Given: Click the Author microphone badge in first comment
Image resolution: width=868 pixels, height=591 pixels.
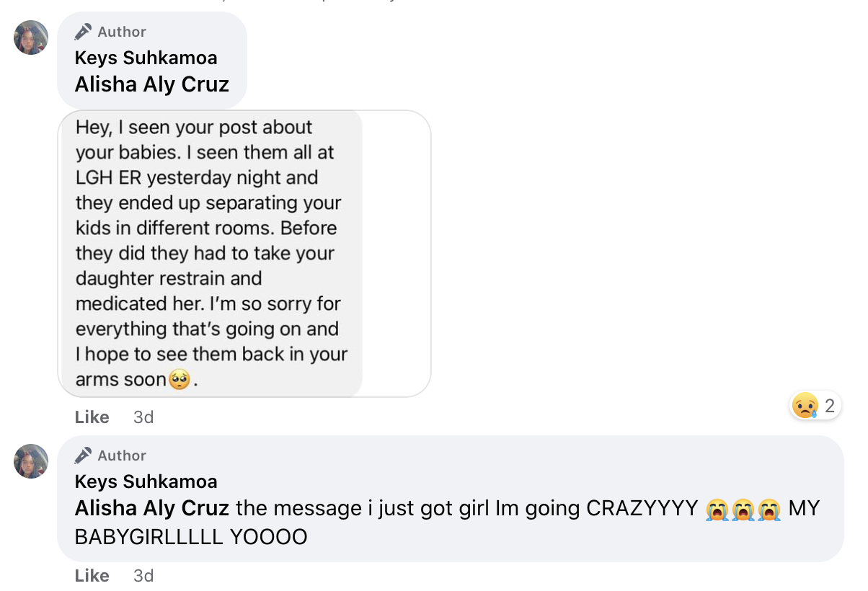Looking at the screenshot, I should [x=84, y=32].
